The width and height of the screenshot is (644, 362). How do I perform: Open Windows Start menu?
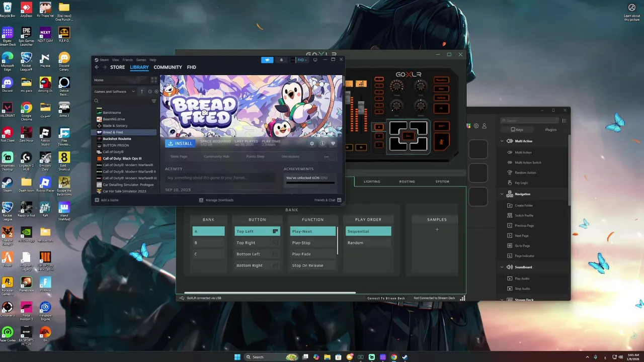point(237,357)
